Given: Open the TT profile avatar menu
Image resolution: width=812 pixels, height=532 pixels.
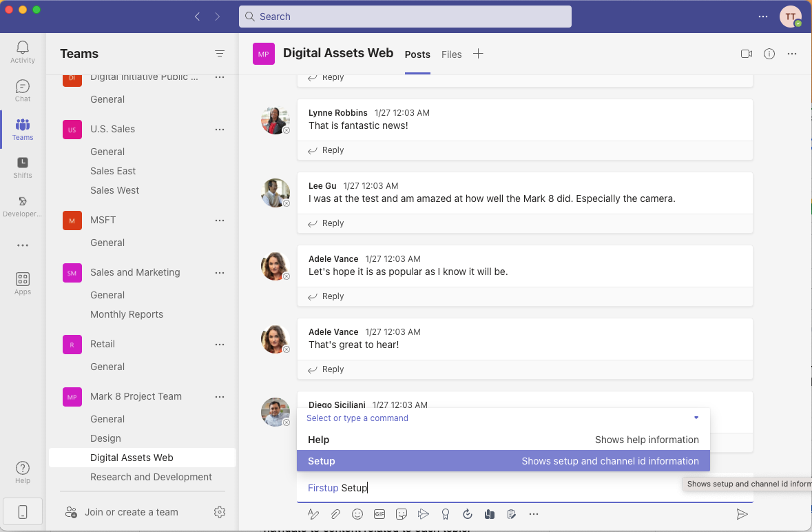Looking at the screenshot, I should tap(790, 17).
